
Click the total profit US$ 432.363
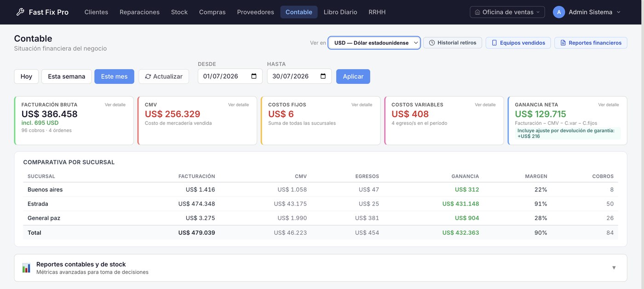[461, 233]
